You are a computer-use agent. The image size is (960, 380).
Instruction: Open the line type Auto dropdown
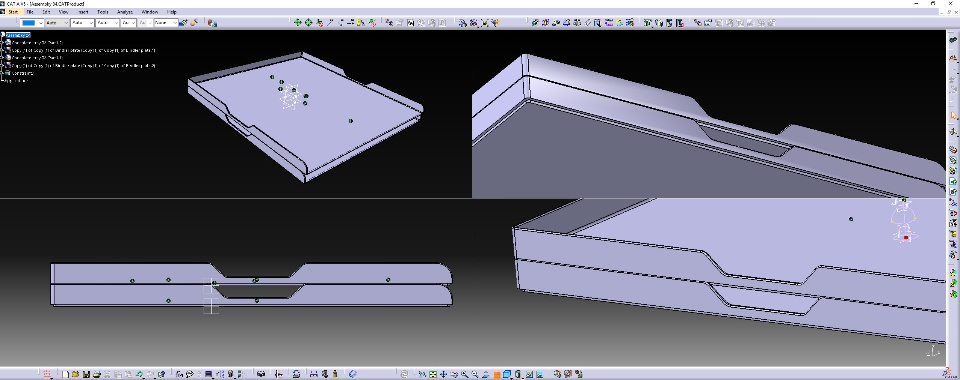[x=107, y=23]
